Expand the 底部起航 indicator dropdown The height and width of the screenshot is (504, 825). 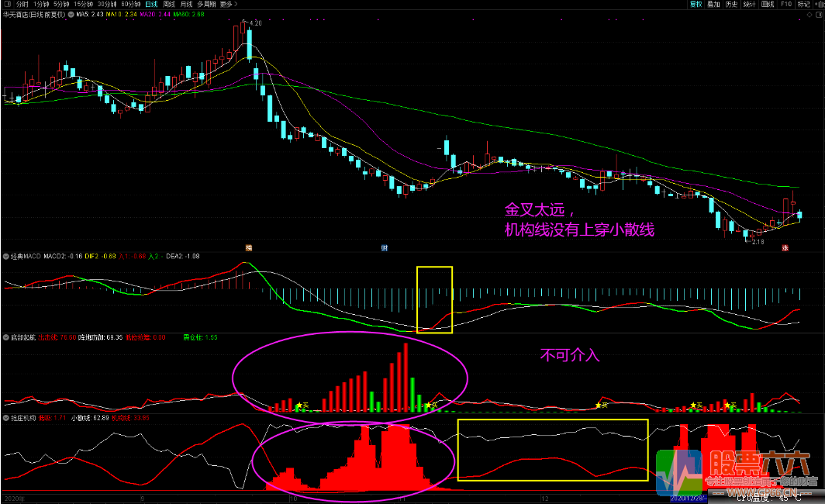click(6, 337)
